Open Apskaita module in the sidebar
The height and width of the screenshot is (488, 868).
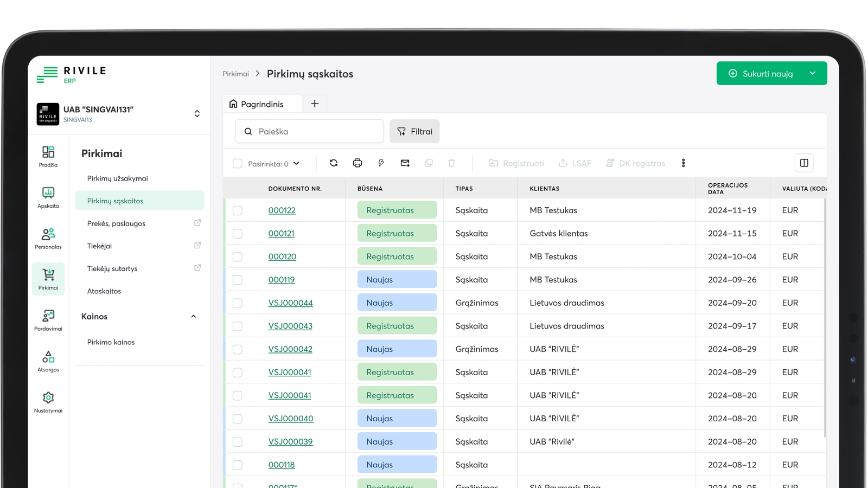point(48,197)
